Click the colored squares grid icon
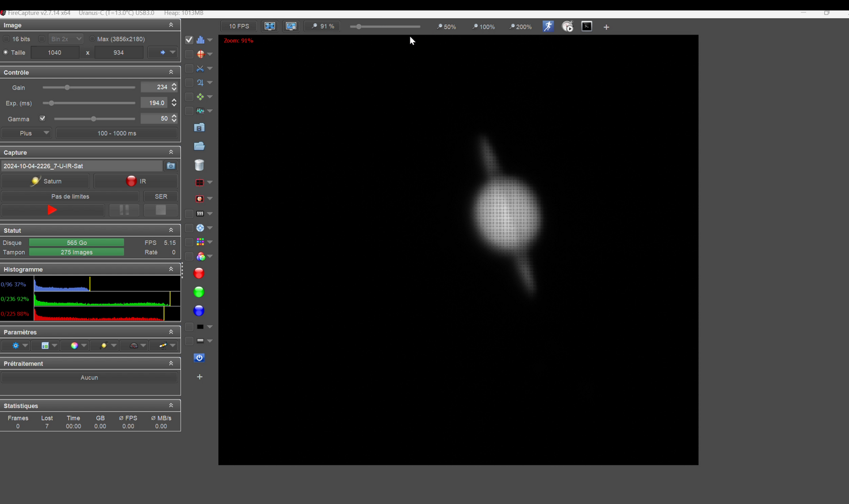The height and width of the screenshot is (504, 849). (200, 242)
